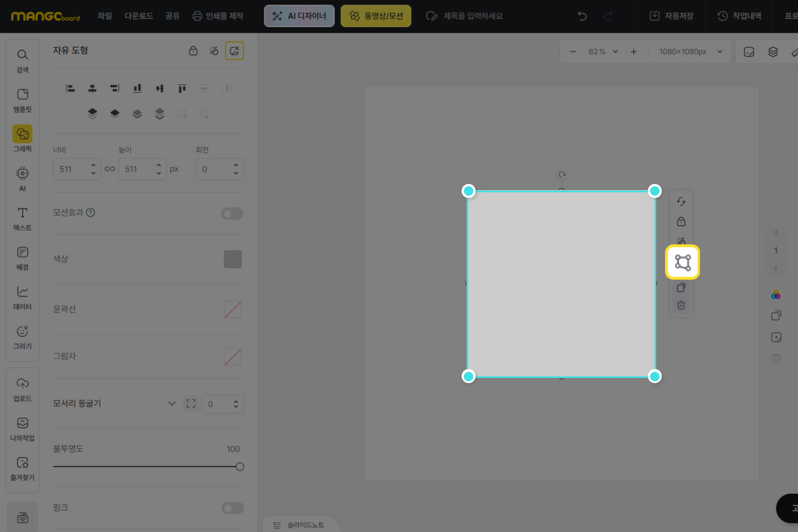Image resolution: width=798 pixels, height=532 pixels.
Task: Open the 데이터 chart panel
Action: [22, 297]
